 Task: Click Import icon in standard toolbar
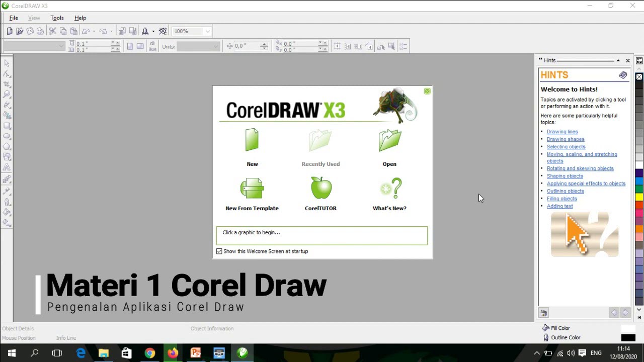[122, 31]
